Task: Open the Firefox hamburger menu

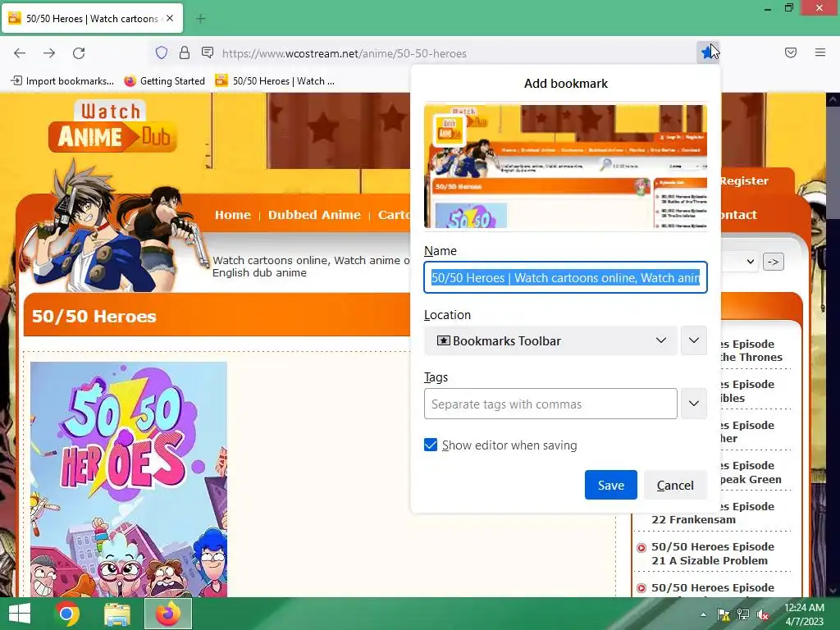Action: pos(820,52)
